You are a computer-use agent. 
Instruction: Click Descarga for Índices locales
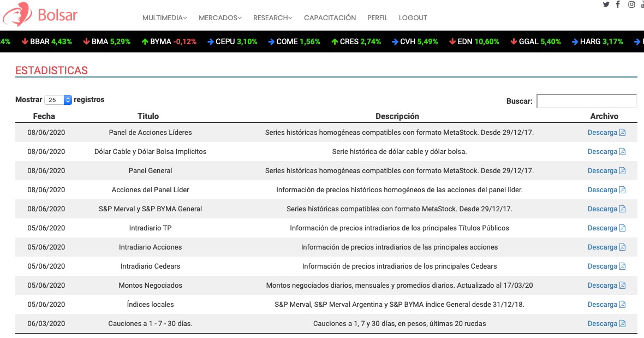click(x=602, y=304)
